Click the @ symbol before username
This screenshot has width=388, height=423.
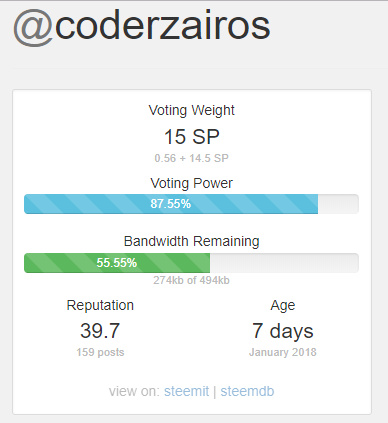[33, 28]
